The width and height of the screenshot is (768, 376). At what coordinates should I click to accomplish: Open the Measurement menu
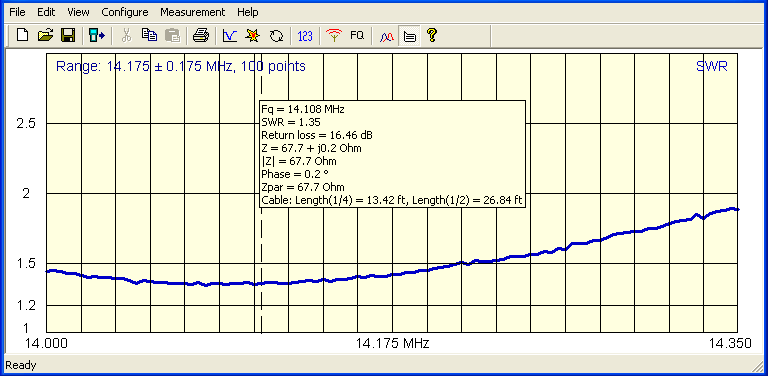tap(192, 12)
